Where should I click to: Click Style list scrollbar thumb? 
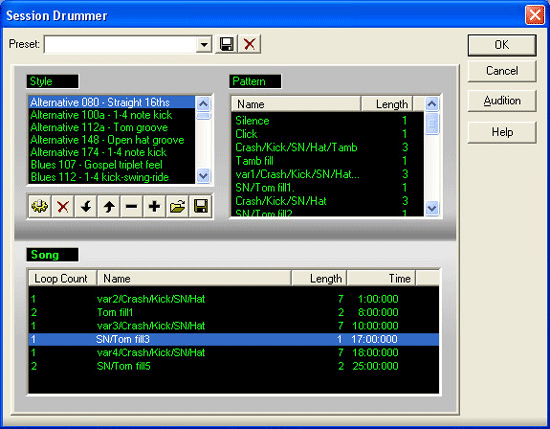(203, 116)
